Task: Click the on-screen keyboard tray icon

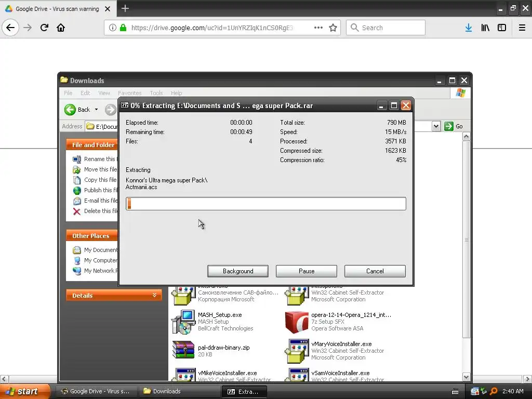Action: point(455,392)
